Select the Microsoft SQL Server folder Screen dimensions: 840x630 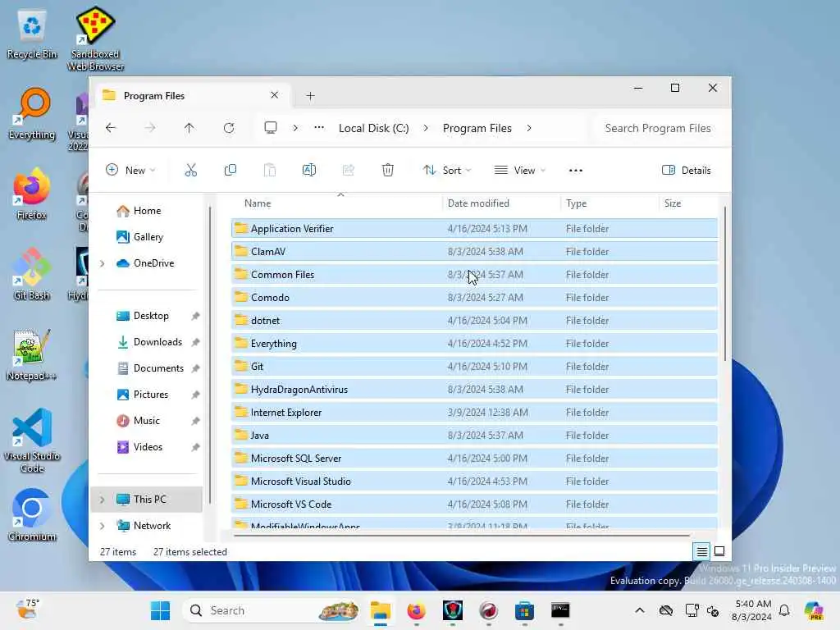474,458
